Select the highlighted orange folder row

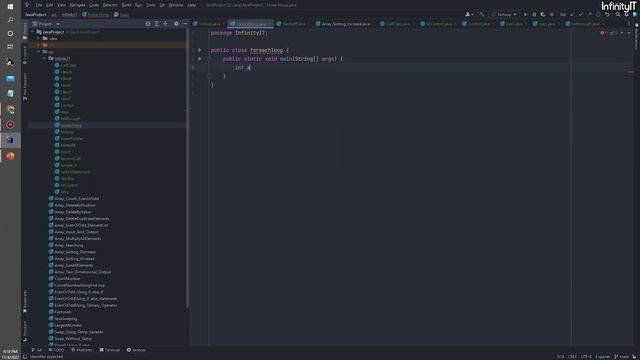tap(107, 45)
